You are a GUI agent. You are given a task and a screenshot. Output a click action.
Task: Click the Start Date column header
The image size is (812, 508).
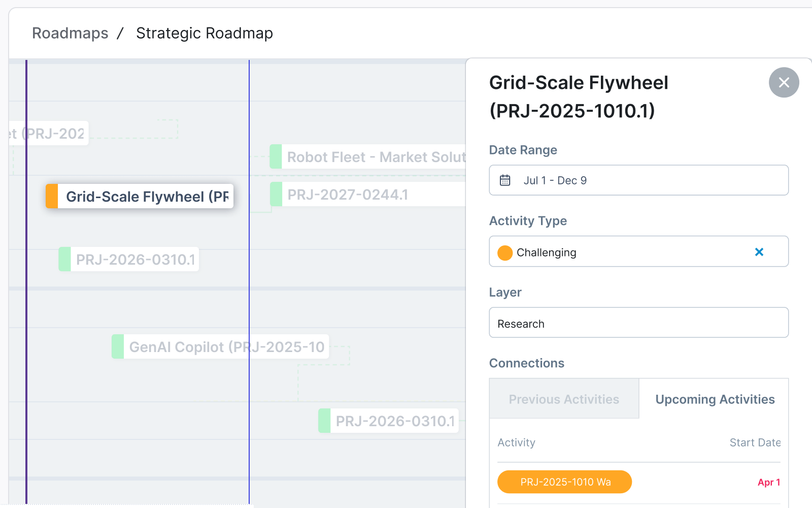tap(755, 442)
